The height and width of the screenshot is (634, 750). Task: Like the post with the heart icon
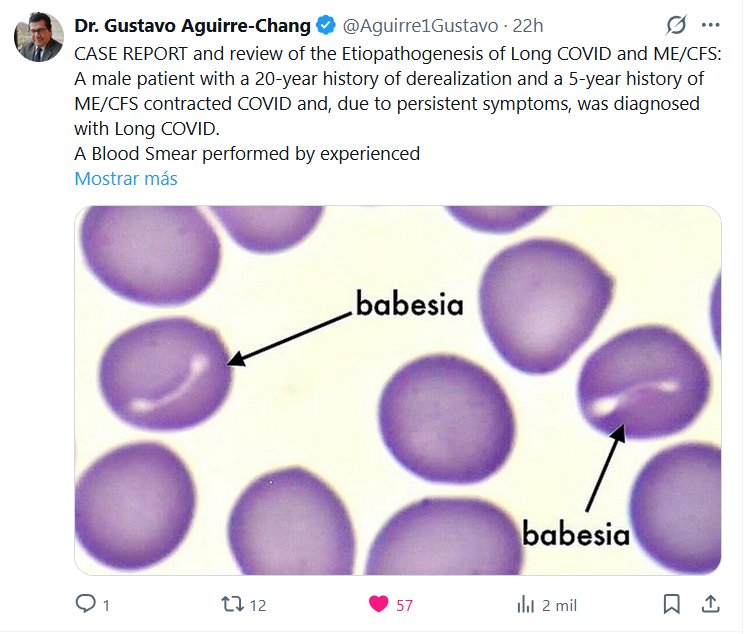tap(378, 604)
